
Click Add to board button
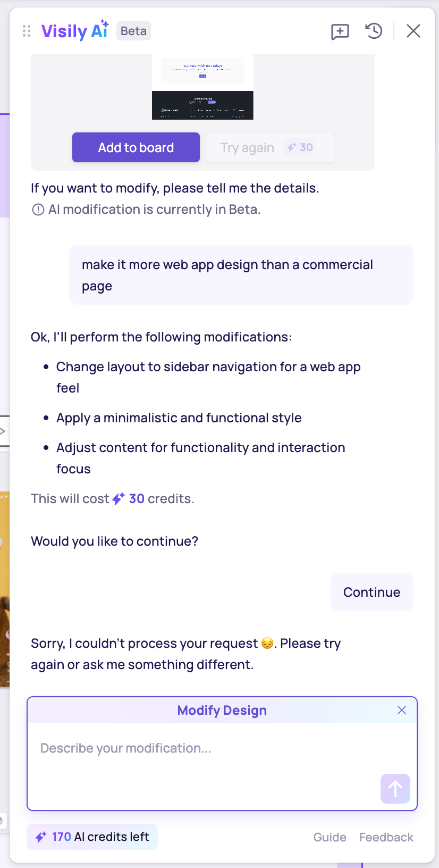(x=136, y=147)
